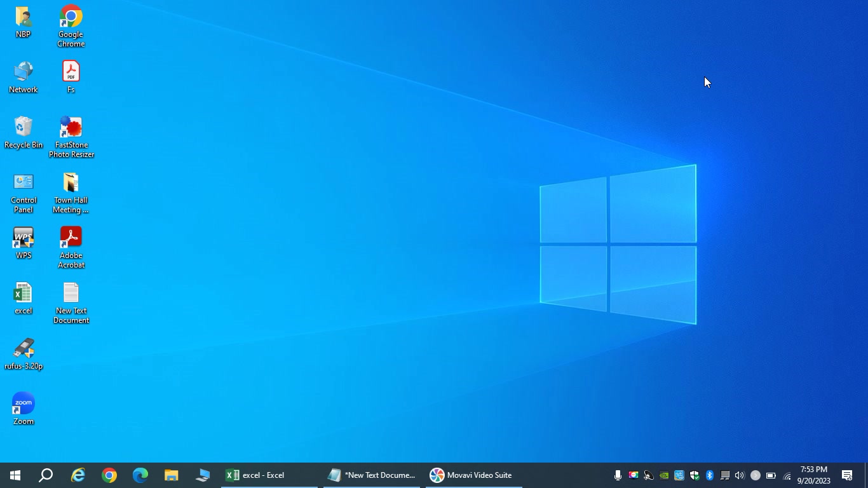Select the rufus-3.20p desktop icon

coord(24,354)
